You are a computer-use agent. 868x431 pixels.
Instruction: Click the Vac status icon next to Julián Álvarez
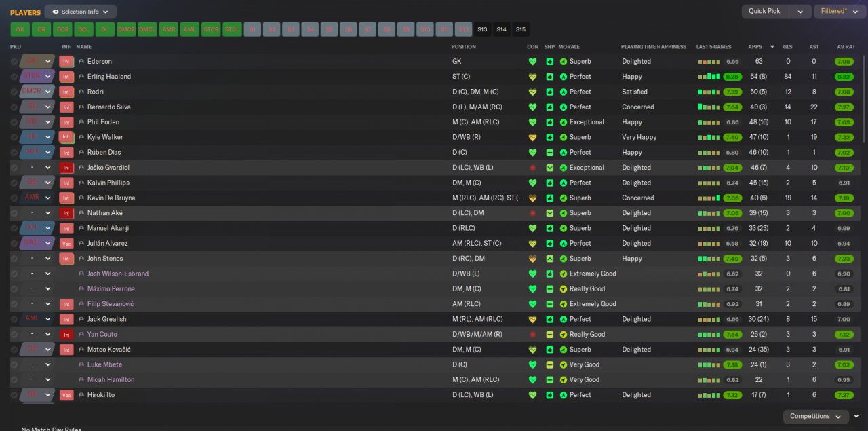click(x=66, y=244)
